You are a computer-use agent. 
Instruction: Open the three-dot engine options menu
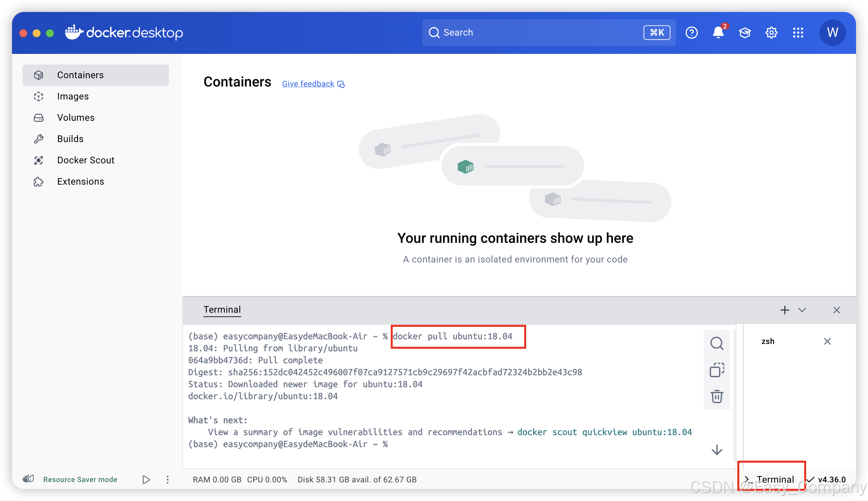pyautogui.click(x=168, y=479)
